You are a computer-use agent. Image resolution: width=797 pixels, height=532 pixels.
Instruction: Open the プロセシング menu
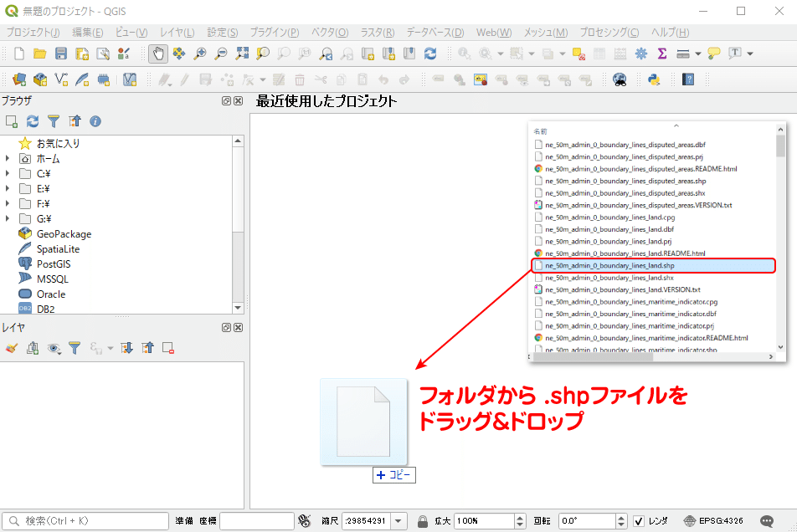(x=609, y=33)
